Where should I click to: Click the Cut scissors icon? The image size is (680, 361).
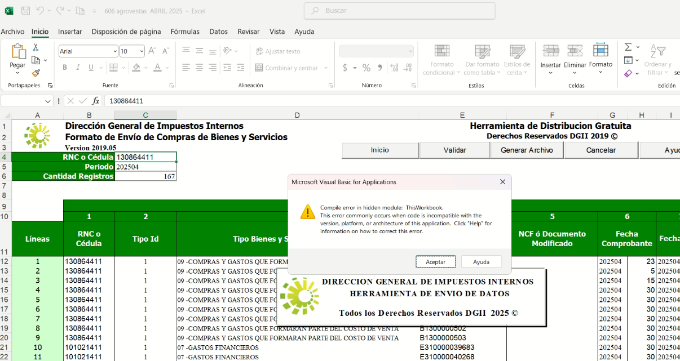[36, 47]
